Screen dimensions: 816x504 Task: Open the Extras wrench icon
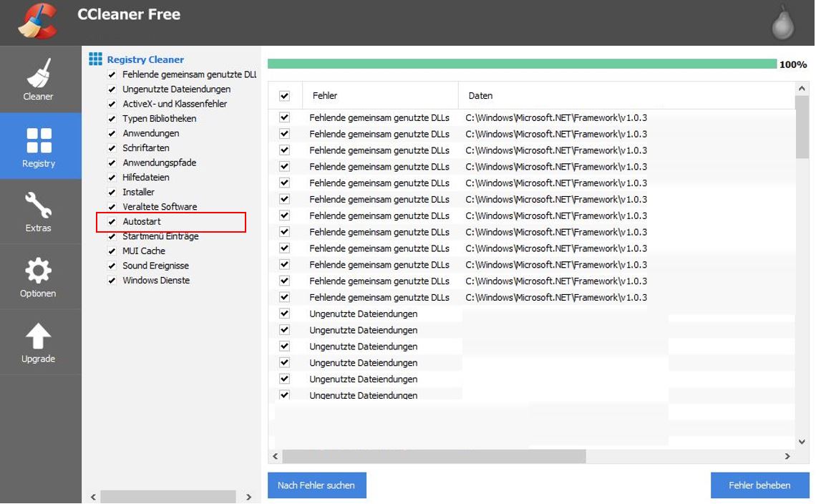coord(39,205)
